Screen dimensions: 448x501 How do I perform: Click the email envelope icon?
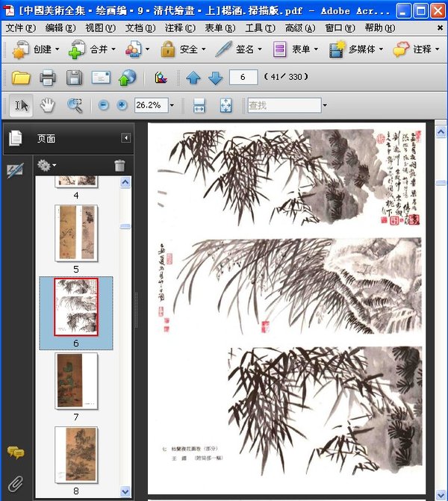tap(101, 78)
